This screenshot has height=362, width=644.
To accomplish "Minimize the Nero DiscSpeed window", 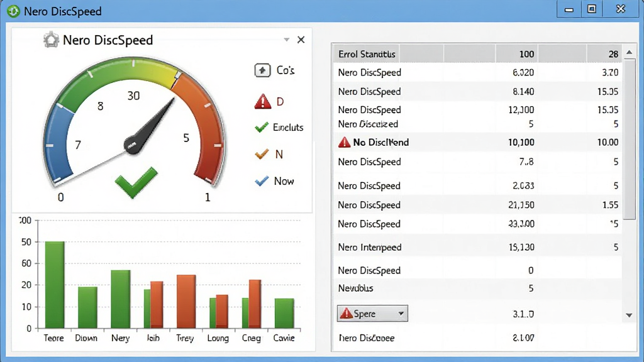I will (x=569, y=9).
